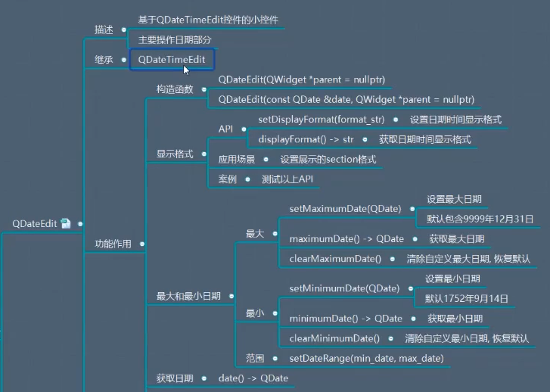
Task: Click setMaximumDate(QDate) node
Action: pyautogui.click(x=345, y=209)
